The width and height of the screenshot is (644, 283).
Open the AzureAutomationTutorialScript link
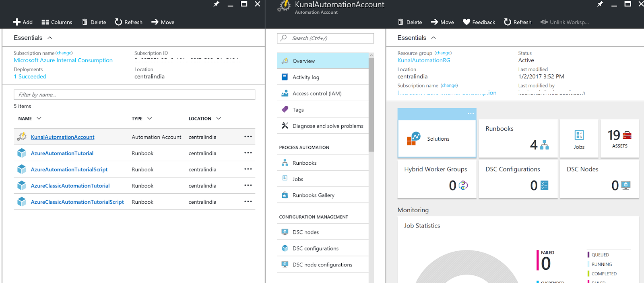pyautogui.click(x=69, y=169)
